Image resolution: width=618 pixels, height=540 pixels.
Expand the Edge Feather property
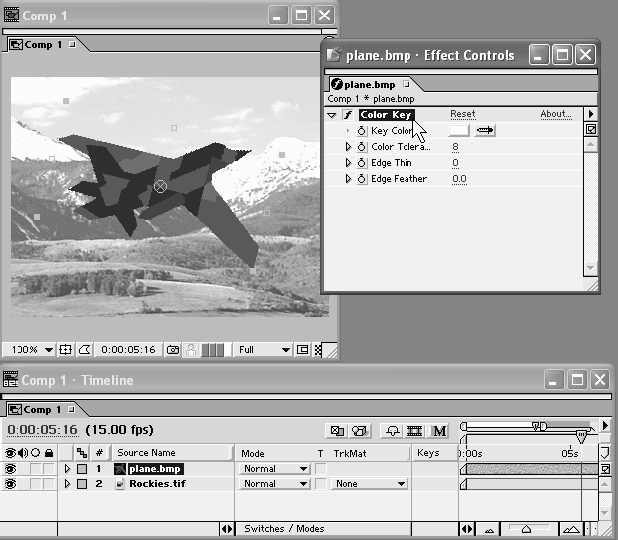click(x=349, y=179)
